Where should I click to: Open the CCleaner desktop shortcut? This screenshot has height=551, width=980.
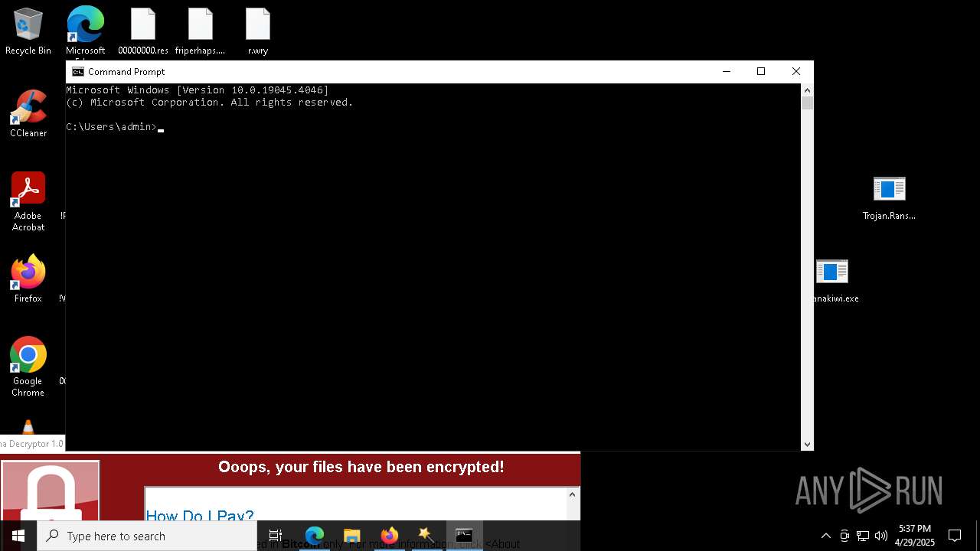click(28, 114)
